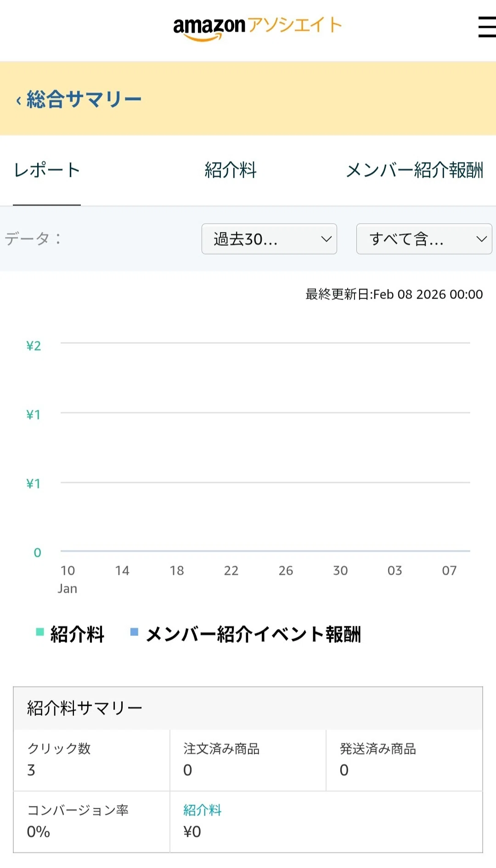Toggle the green 紹介料 legend marker
This screenshot has height=868, width=496.
(x=40, y=632)
